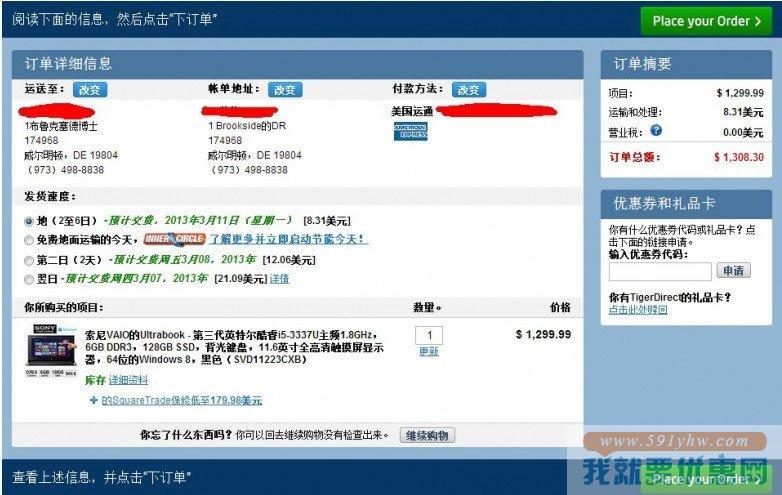The width and height of the screenshot is (782, 495).
Task: Click the 发货速度 section label
Action: tap(50, 196)
